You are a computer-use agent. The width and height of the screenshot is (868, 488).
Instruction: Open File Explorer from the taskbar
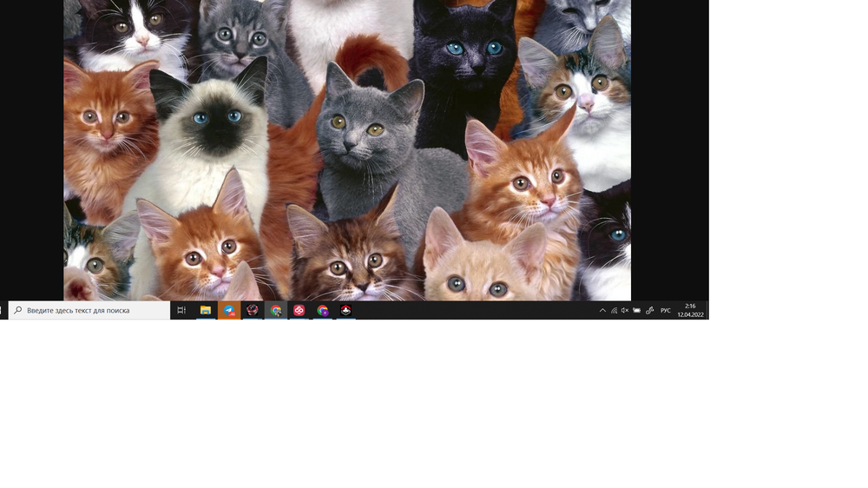[206, 310]
